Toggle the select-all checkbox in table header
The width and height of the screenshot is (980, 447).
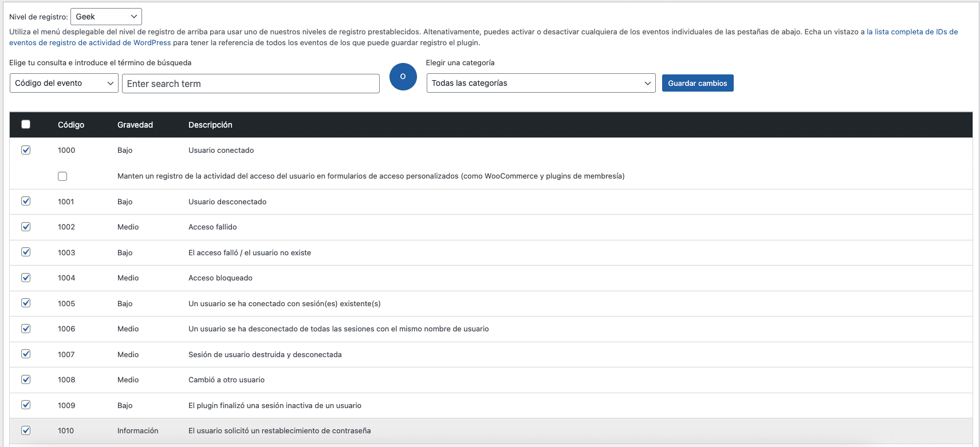tap(26, 124)
